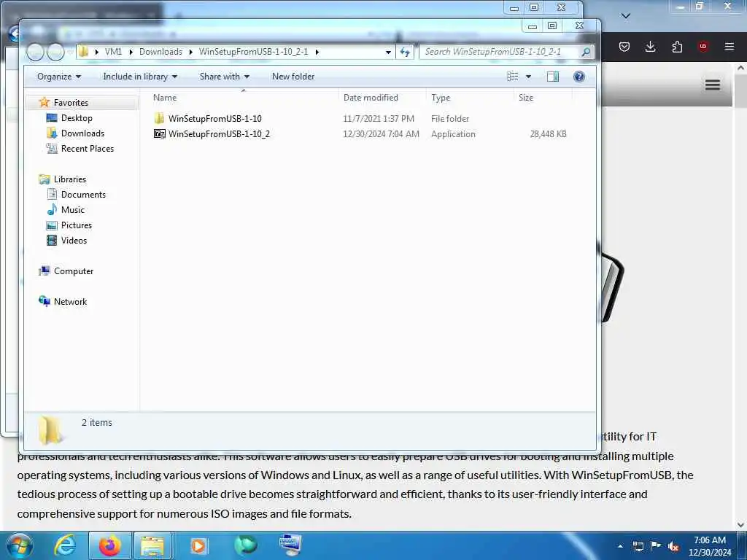Change view with the view icon

[513, 76]
